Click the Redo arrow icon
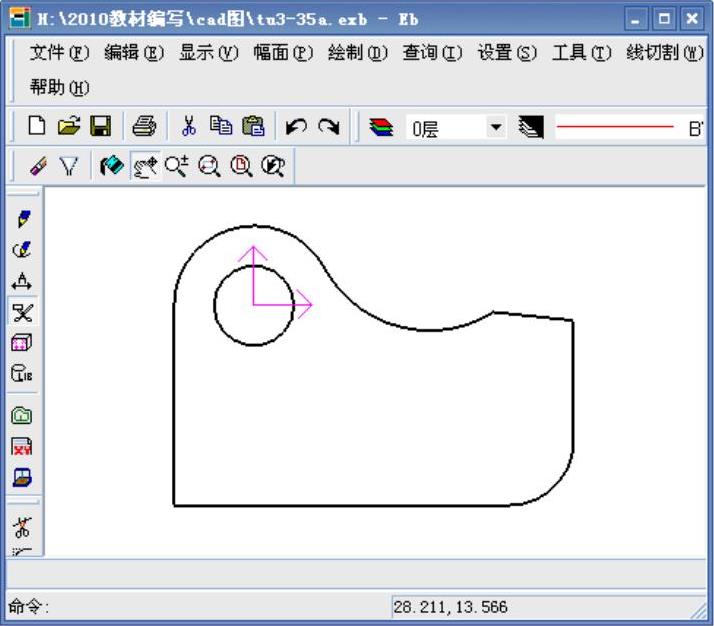Image resolution: width=714 pixels, height=626 pixels. [x=328, y=126]
